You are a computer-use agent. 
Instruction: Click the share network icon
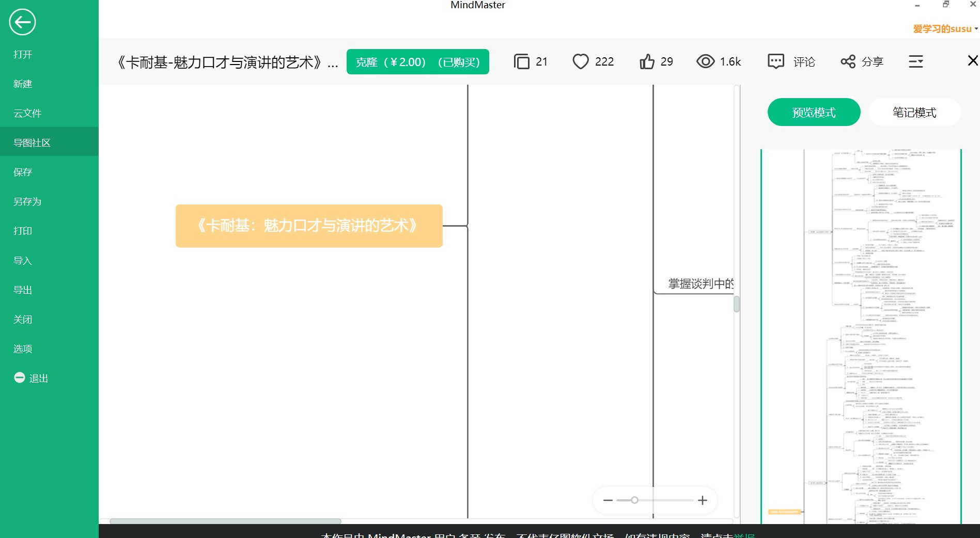(848, 61)
